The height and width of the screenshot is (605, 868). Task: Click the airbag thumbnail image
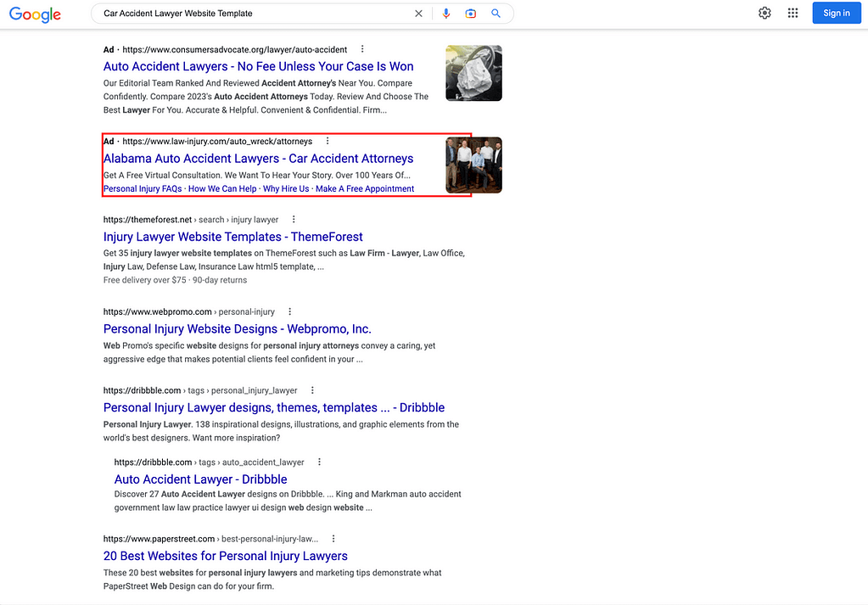473,73
